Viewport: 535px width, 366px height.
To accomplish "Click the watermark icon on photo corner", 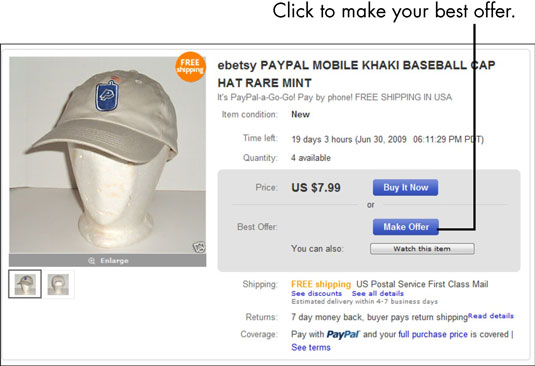I will (x=199, y=247).
